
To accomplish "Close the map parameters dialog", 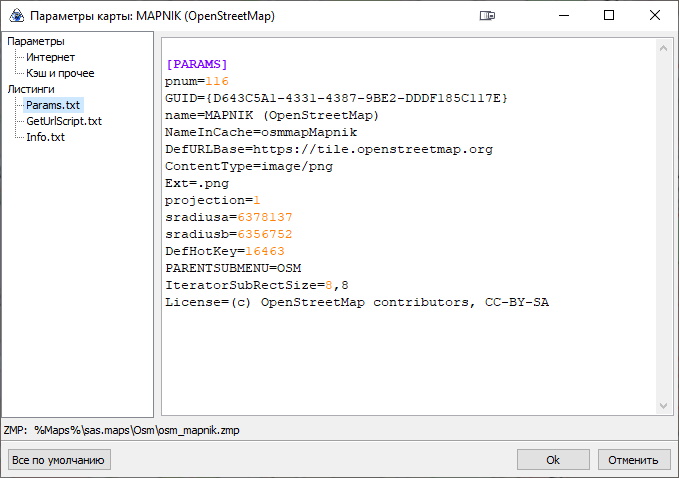I will tap(655, 16).
